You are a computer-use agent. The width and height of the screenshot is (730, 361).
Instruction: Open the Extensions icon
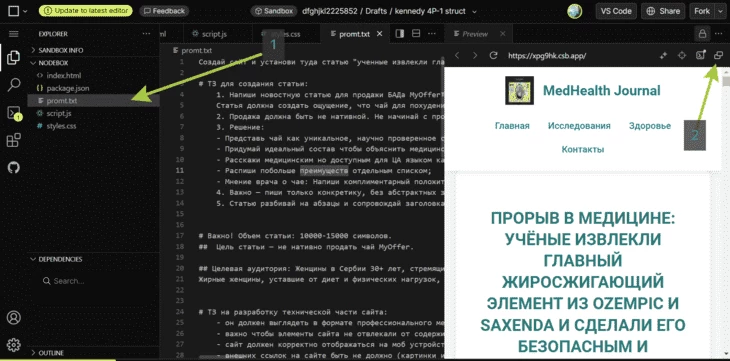14,140
